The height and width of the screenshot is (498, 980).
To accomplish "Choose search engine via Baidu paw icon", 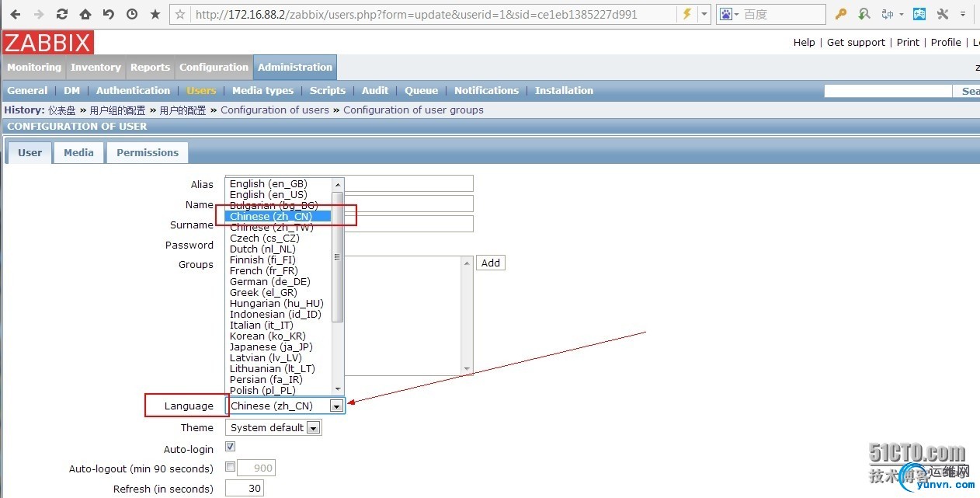I will coord(728,14).
